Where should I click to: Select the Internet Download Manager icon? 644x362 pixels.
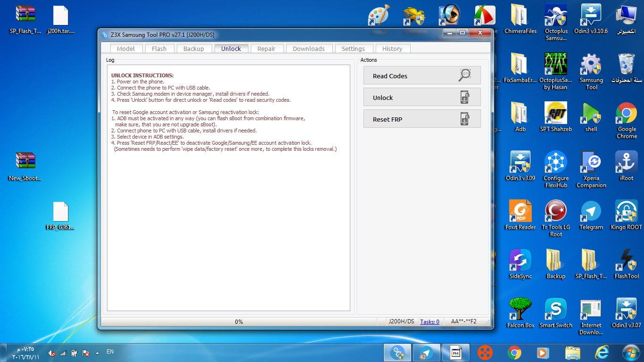click(591, 317)
